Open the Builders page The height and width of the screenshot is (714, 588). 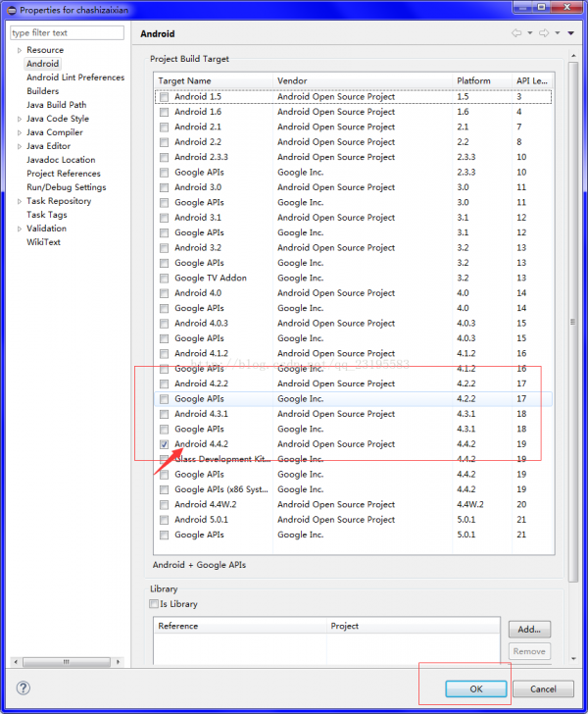point(42,91)
